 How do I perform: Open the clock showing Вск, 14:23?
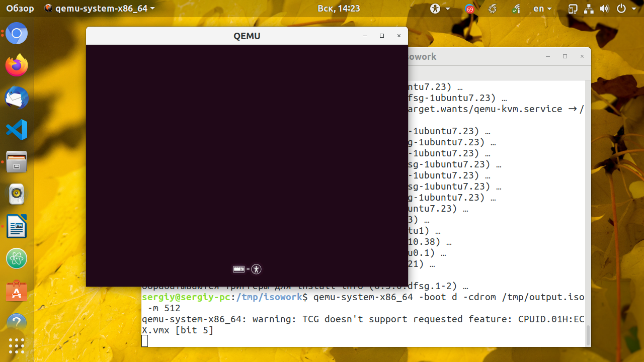point(339,9)
